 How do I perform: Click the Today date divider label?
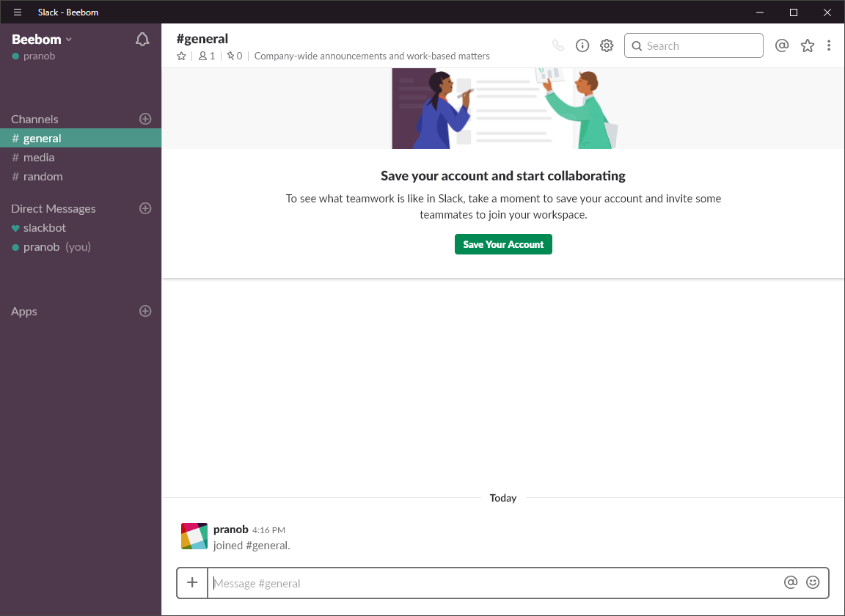tap(502, 498)
